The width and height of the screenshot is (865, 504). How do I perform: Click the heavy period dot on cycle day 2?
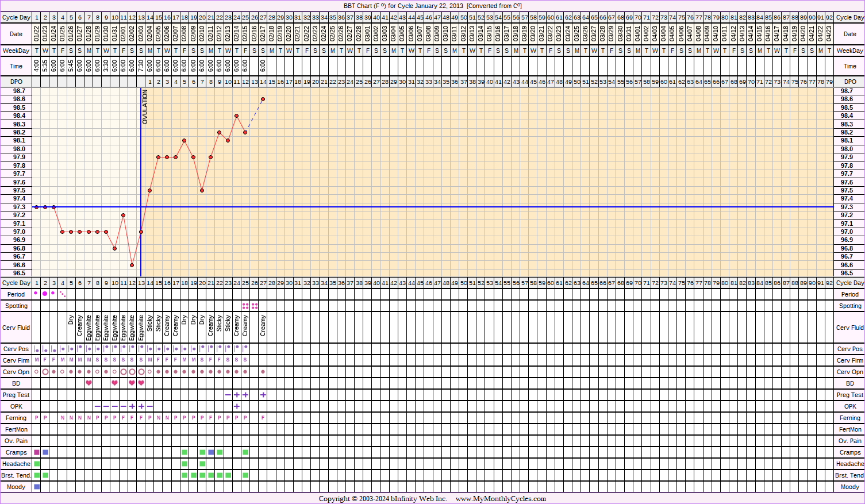coord(45,294)
